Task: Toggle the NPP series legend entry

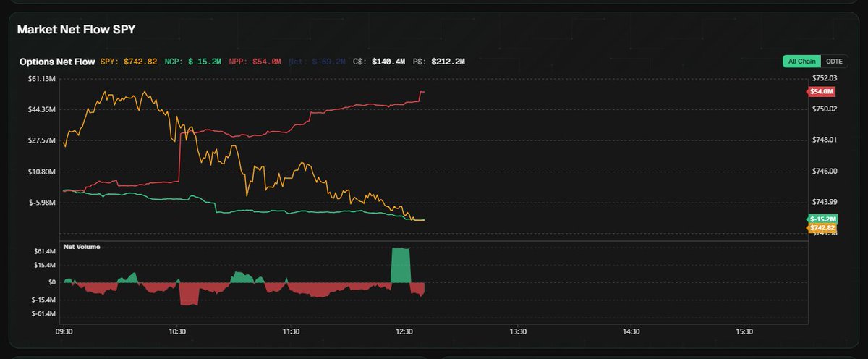Action: pyautogui.click(x=253, y=62)
